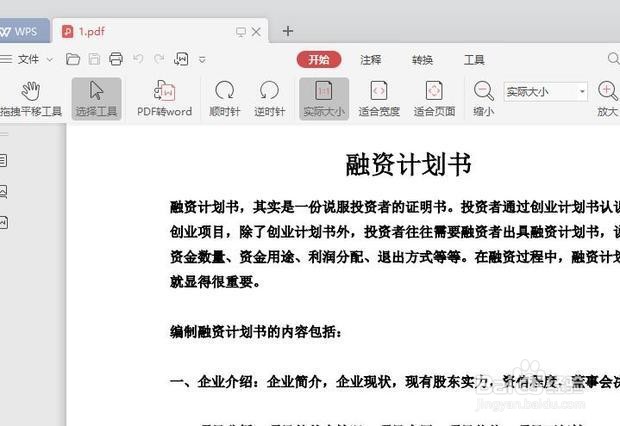620x426 pixels.
Task: Switch to the 注释 ribbon tab
Action: (370, 60)
